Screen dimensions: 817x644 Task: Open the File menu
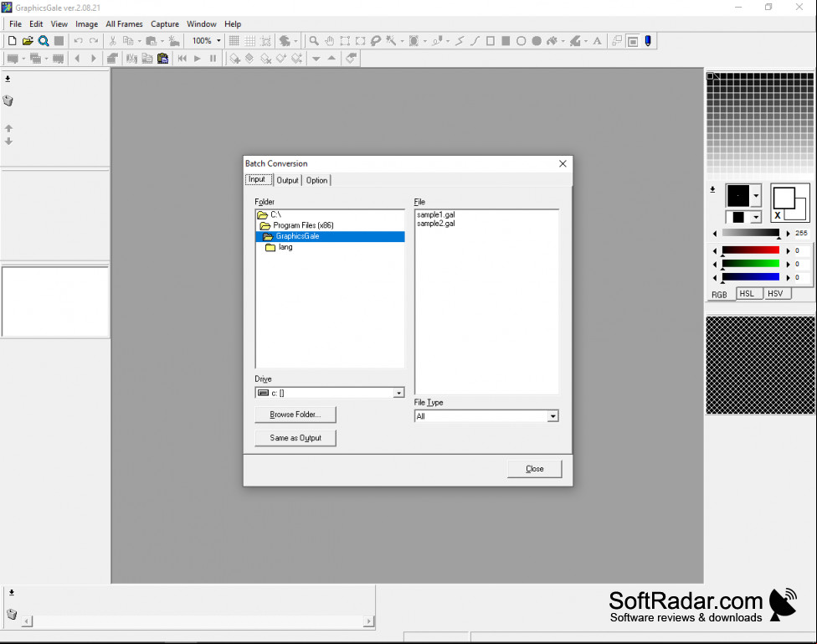(16, 24)
